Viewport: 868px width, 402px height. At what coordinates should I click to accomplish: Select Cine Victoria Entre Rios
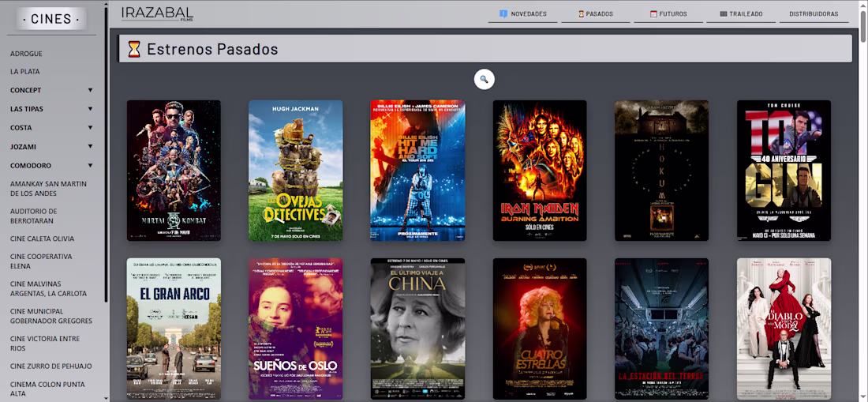coord(45,343)
